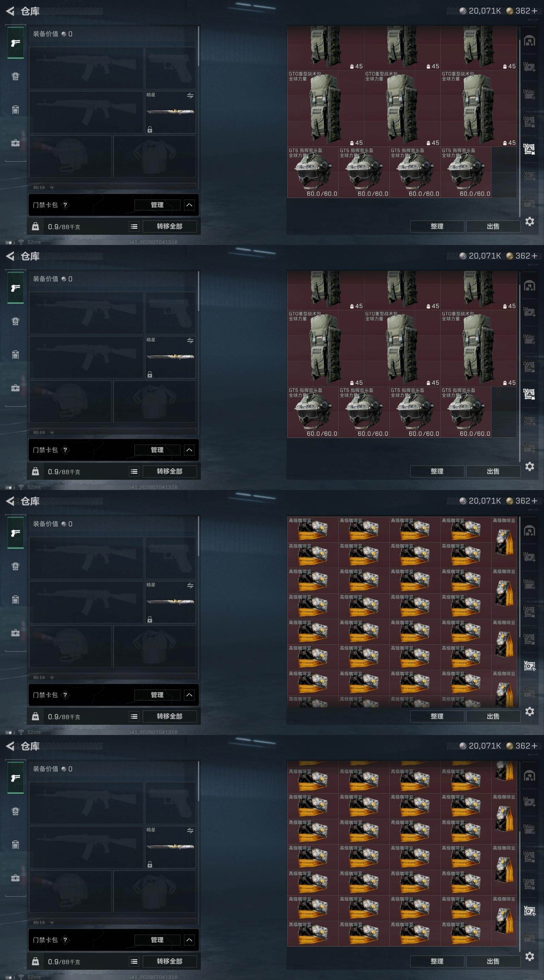Open the list view icon next to 转移全部
Image resolution: width=544 pixels, height=980 pixels.
(x=134, y=226)
